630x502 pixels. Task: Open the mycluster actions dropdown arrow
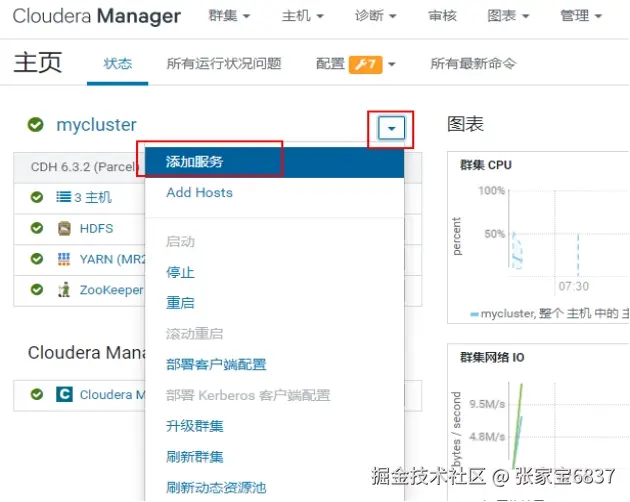[391, 129]
